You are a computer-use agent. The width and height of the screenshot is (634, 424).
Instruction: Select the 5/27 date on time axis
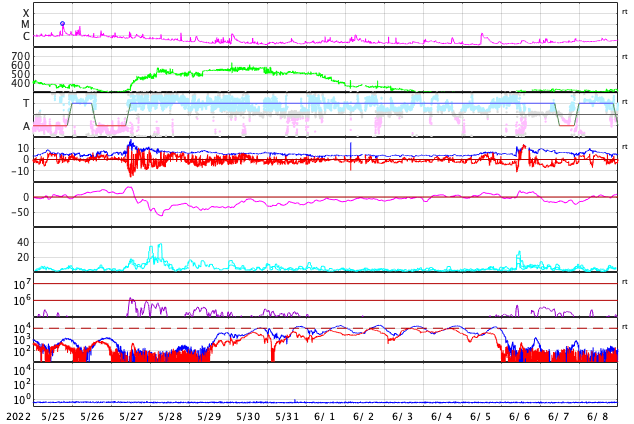[131, 416]
